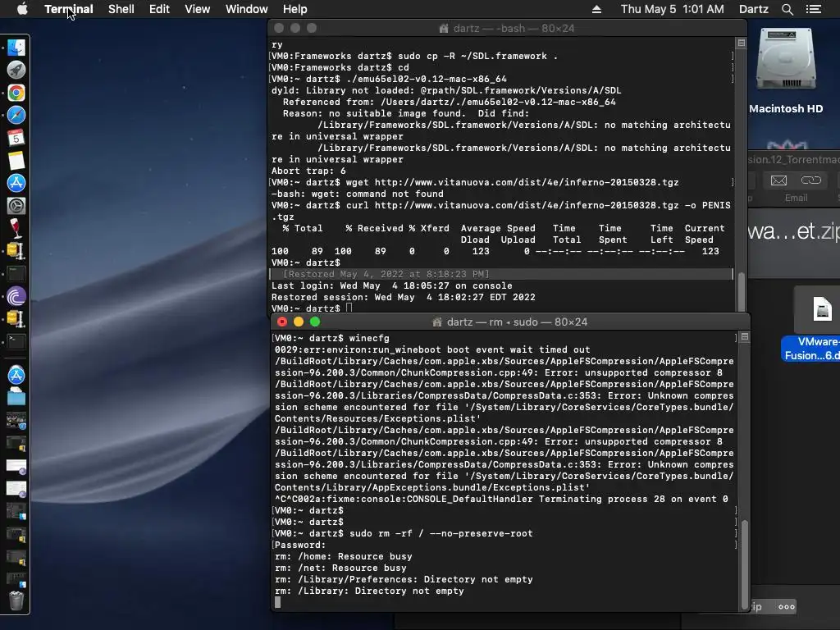Click the 'Macintosh HD' label

click(x=786, y=109)
